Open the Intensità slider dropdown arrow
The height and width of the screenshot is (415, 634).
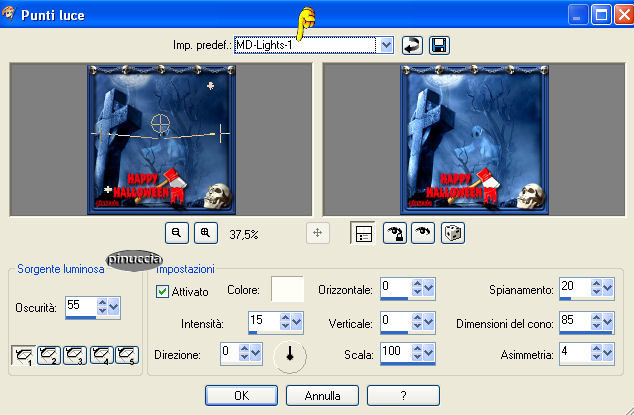pyautogui.click(x=297, y=322)
